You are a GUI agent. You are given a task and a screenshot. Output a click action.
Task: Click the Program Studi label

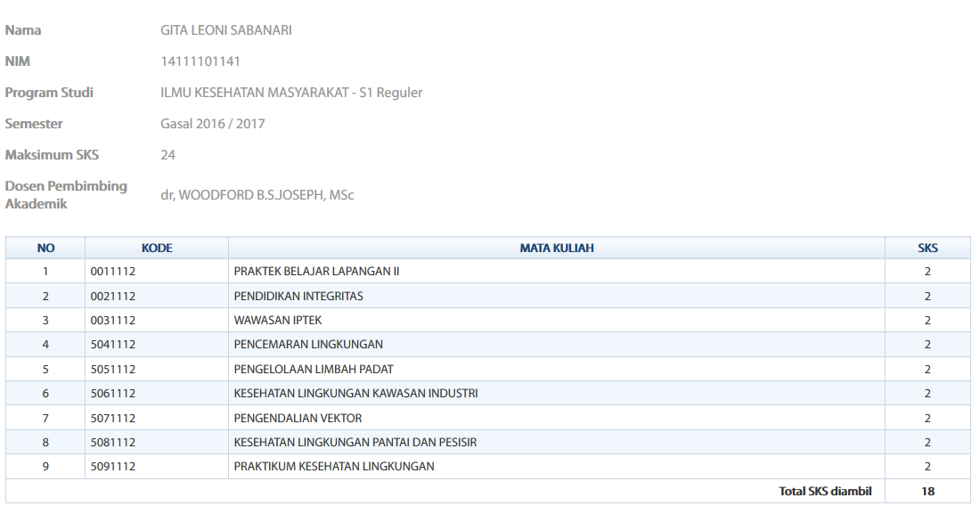point(49,93)
